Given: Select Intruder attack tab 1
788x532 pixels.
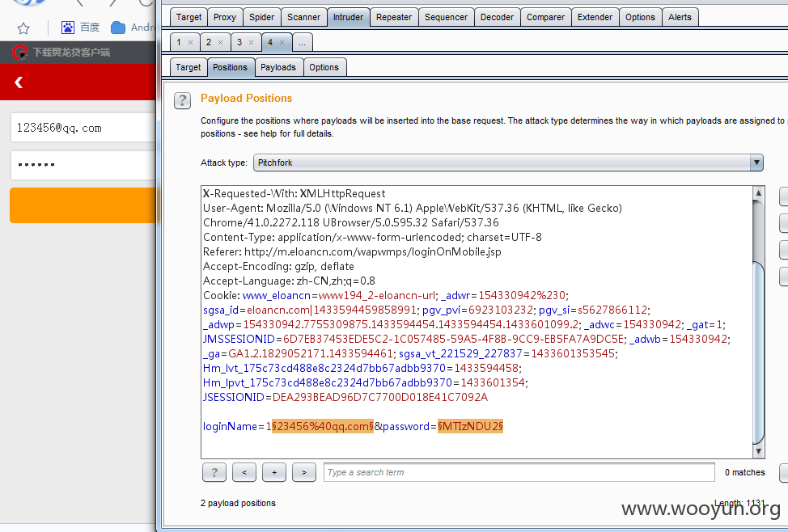Looking at the screenshot, I should point(179,42).
